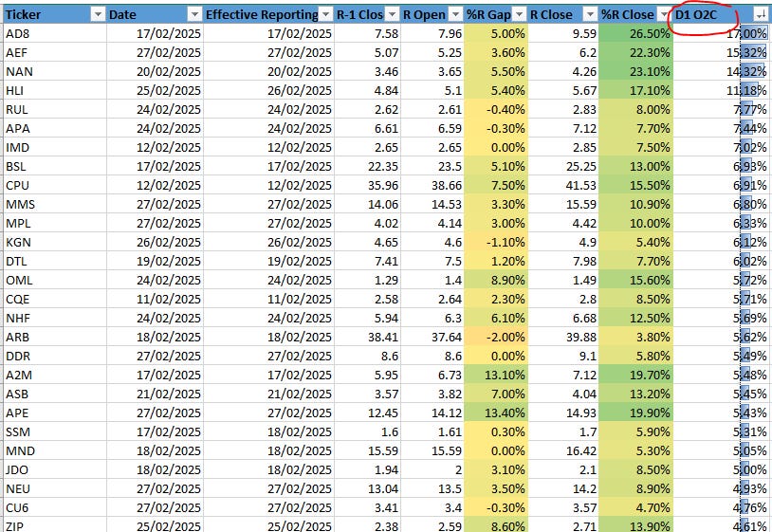772x532 pixels.
Task: Click the -2.00% %R Gap cell
Action: click(x=495, y=337)
